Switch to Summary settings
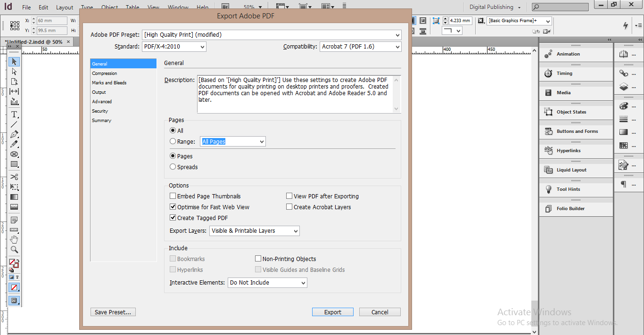 tap(123, 121)
